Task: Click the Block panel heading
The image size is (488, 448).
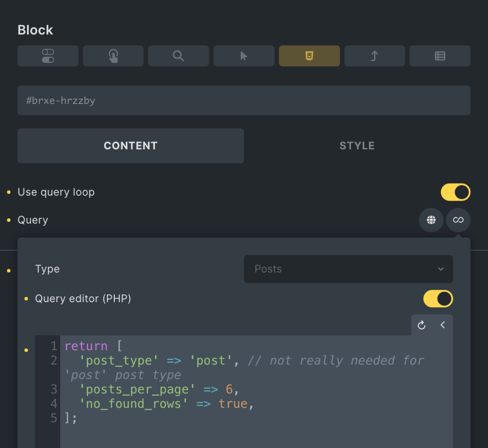Action: coord(35,30)
